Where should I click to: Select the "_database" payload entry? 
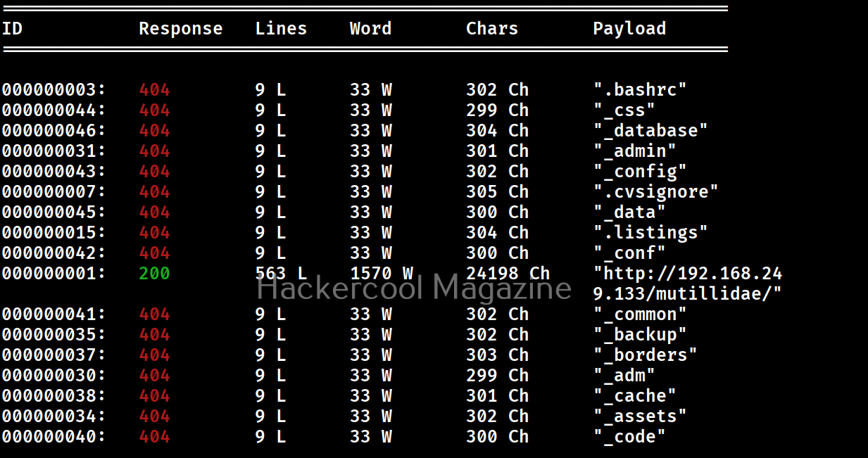650,131
